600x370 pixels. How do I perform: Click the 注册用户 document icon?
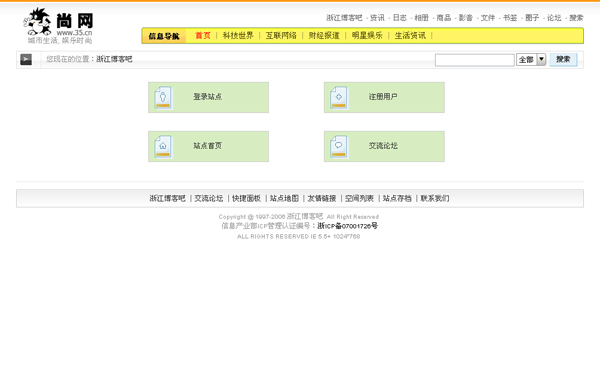tap(339, 98)
